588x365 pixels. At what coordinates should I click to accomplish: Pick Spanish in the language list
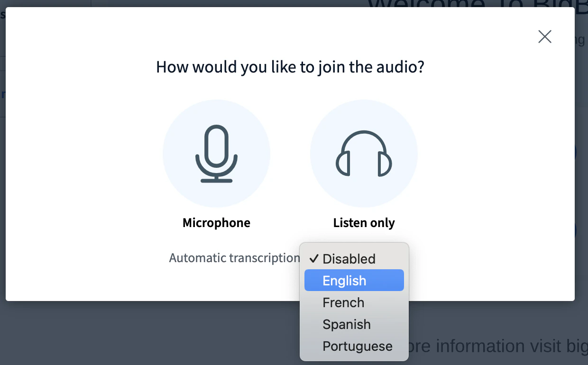(347, 324)
